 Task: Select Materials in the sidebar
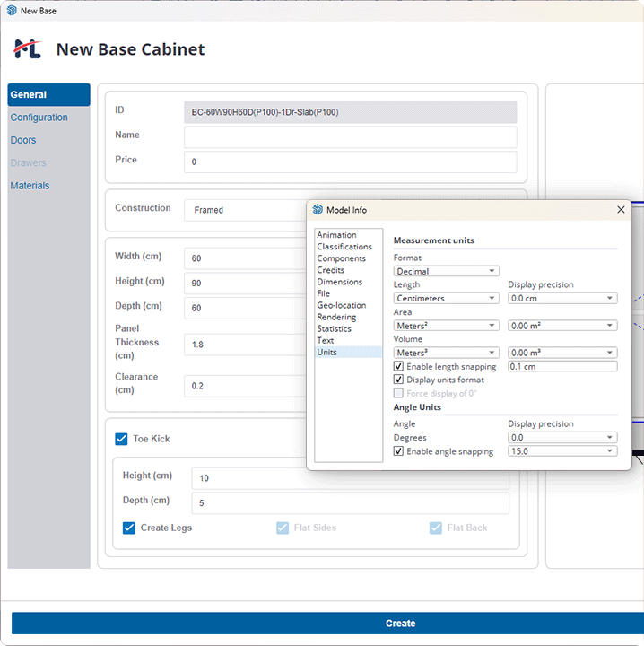[30, 186]
